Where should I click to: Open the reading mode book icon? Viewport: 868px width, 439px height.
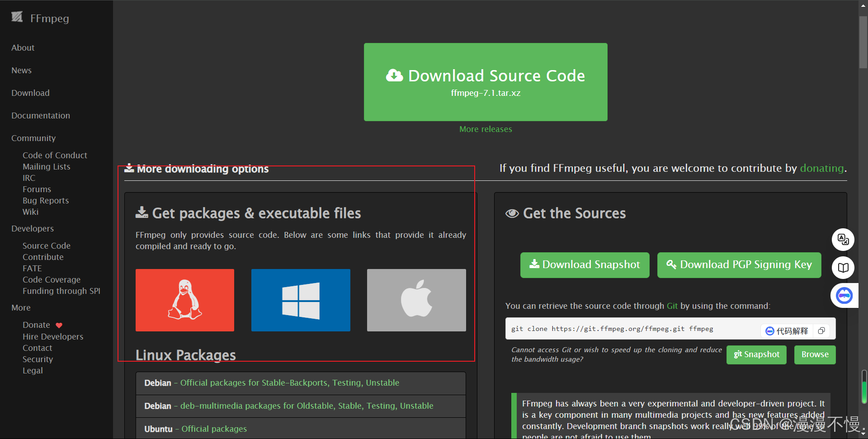pos(843,268)
